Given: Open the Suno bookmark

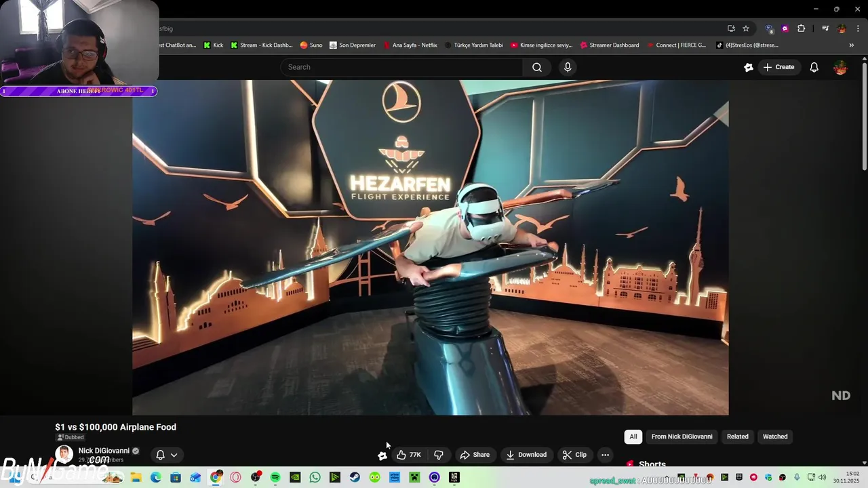Looking at the screenshot, I should (311, 45).
